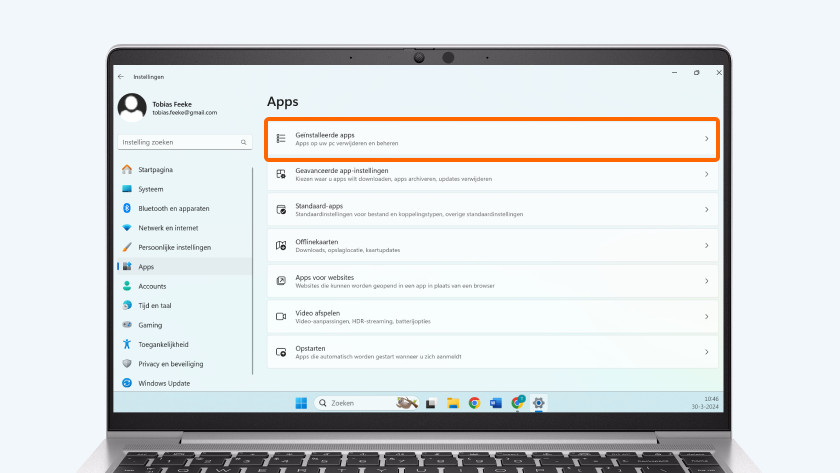840x473 pixels.
Task: Select Startpagina in the navigation menu
Action: point(158,170)
